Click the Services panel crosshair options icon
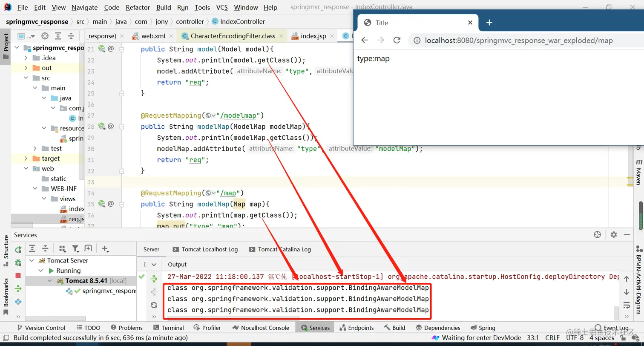644x346 pixels. coord(597,235)
